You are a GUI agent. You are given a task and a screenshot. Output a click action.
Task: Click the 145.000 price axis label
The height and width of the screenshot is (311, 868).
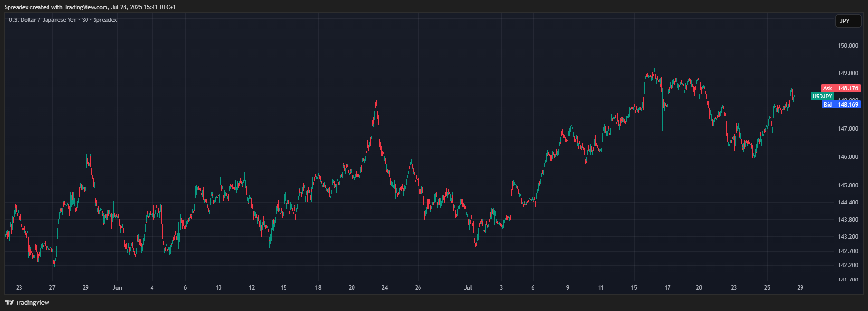848,185
